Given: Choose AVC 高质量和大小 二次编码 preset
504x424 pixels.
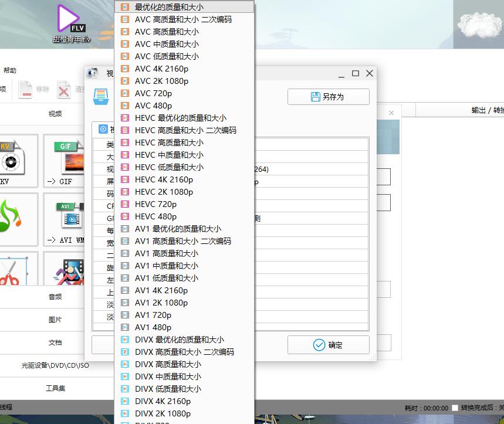Looking at the screenshot, I should point(184,19).
